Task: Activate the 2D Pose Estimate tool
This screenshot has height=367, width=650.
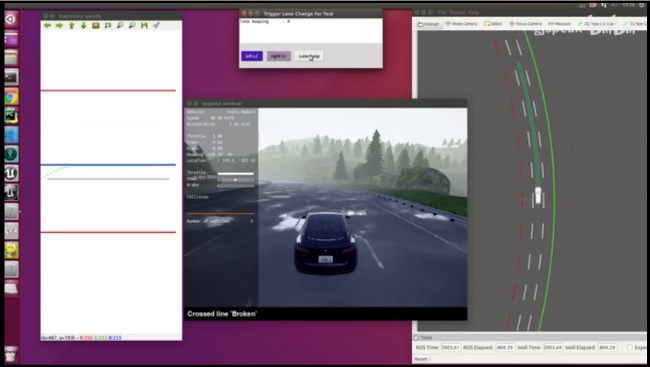Action: pyautogui.click(x=597, y=24)
